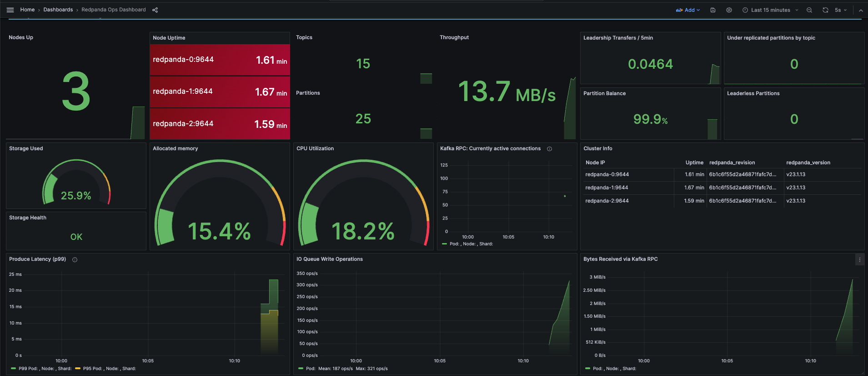Click the Partition Balance panel title
Screen dimensions: 868x376
point(604,93)
